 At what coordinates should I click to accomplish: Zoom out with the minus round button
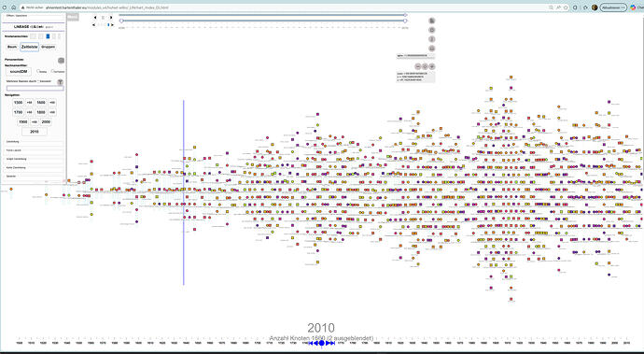[418, 66]
